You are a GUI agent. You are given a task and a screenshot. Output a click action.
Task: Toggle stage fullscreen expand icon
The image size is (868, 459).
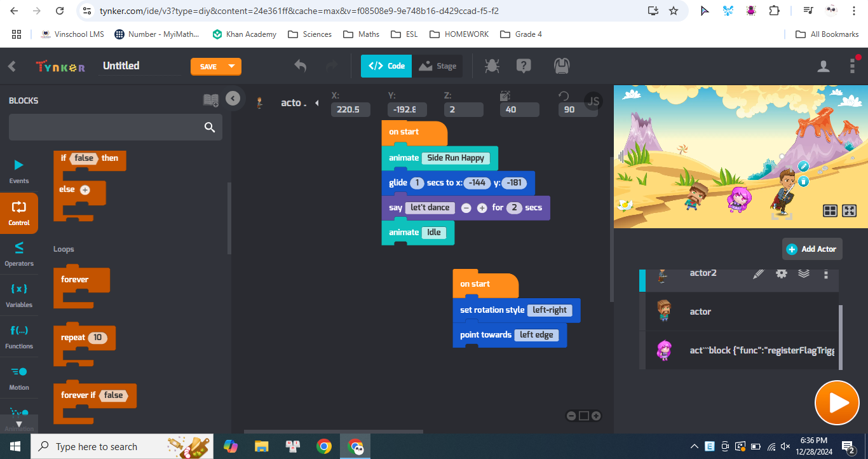pos(850,210)
